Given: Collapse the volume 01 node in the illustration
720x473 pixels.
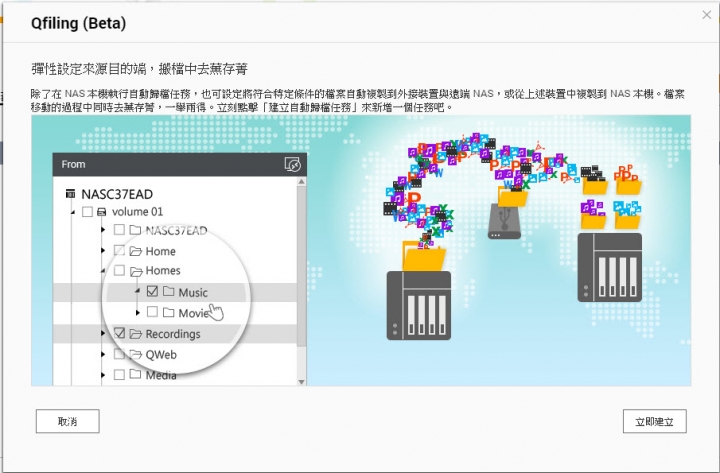Looking at the screenshot, I should point(73,212).
